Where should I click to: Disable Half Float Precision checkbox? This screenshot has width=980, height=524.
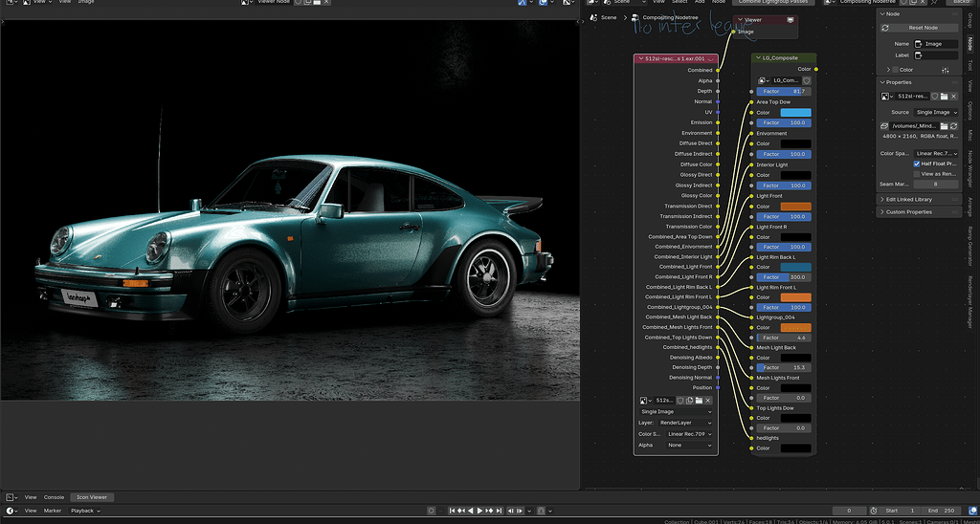917,164
